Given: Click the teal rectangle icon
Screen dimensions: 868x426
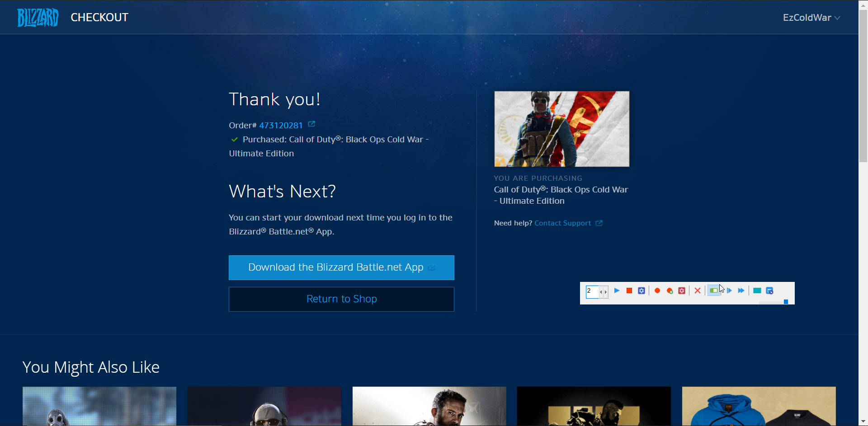Looking at the screenshot, I should pos(757,290).
